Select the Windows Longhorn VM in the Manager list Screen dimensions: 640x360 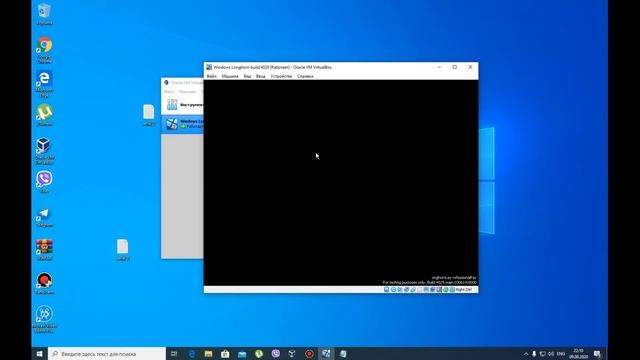pyautogui.click(x=182, y=124)
